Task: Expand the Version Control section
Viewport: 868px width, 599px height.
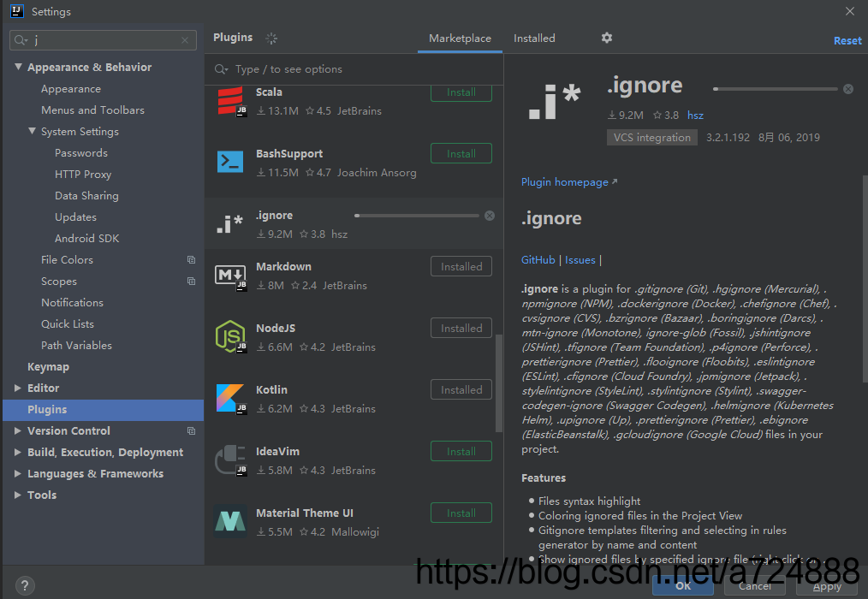Action: tap(18, 430)
